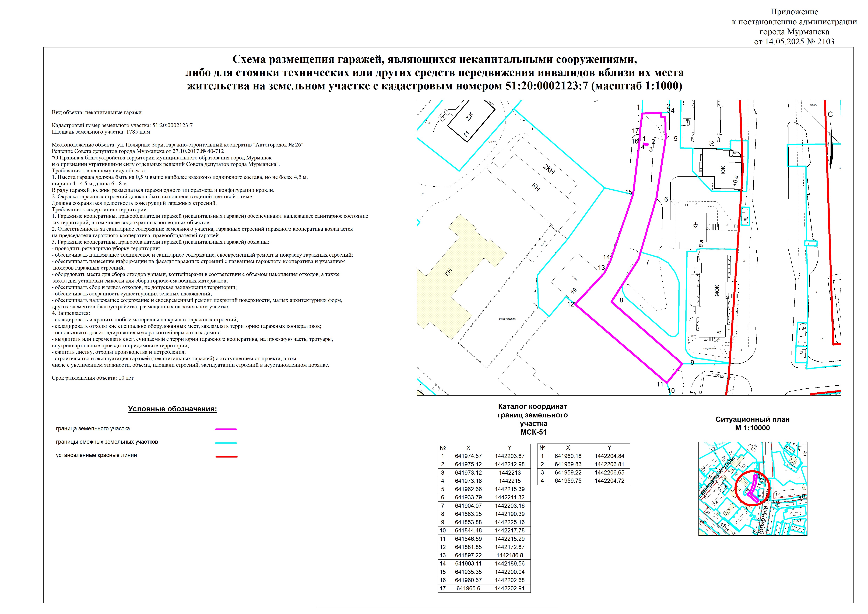This screenshot has height=614, width=868.
Task: Click the 'Срок размещения объекта: 10 лет' line
Action: tap(93, 378)
